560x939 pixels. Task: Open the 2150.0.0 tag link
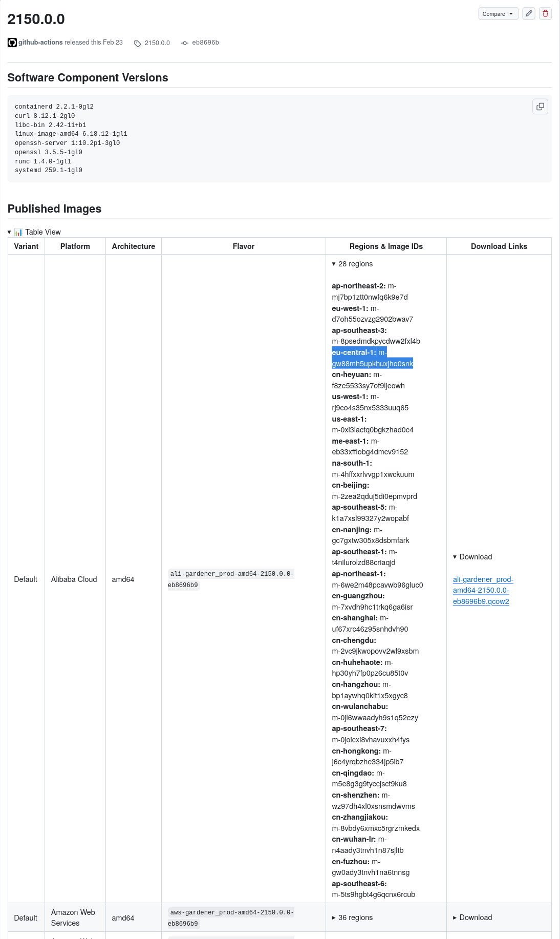[157, 43]
